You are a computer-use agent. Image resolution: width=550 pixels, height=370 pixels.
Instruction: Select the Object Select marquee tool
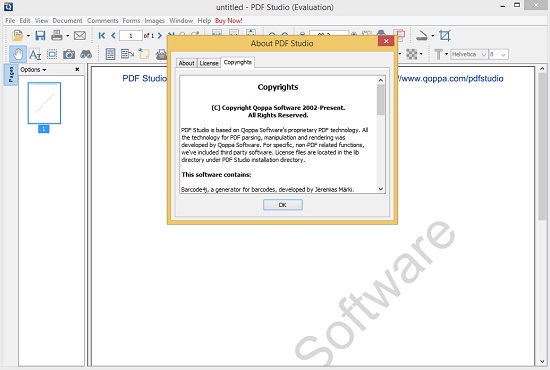pos(52,54)
